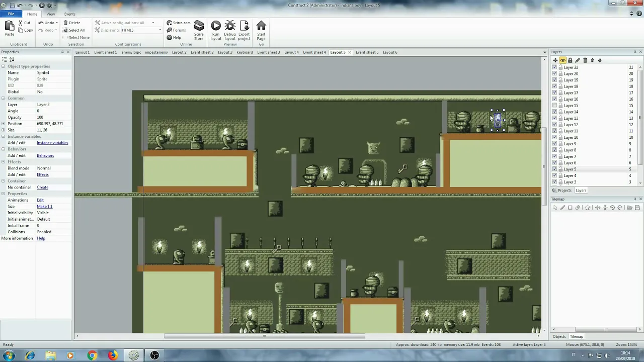The height and width of the screenshot is (362, 644).
Task: Click the Cut scissors icon
Action: click(x=21, y=23)
